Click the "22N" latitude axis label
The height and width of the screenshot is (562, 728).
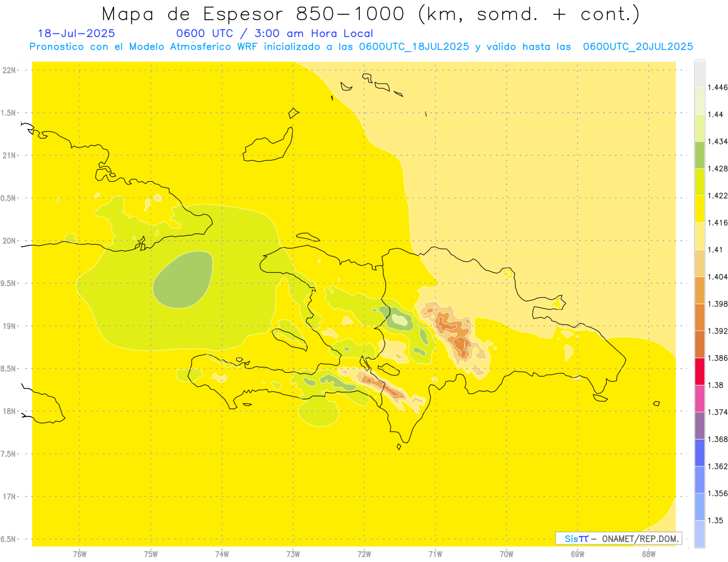point(9,70)
